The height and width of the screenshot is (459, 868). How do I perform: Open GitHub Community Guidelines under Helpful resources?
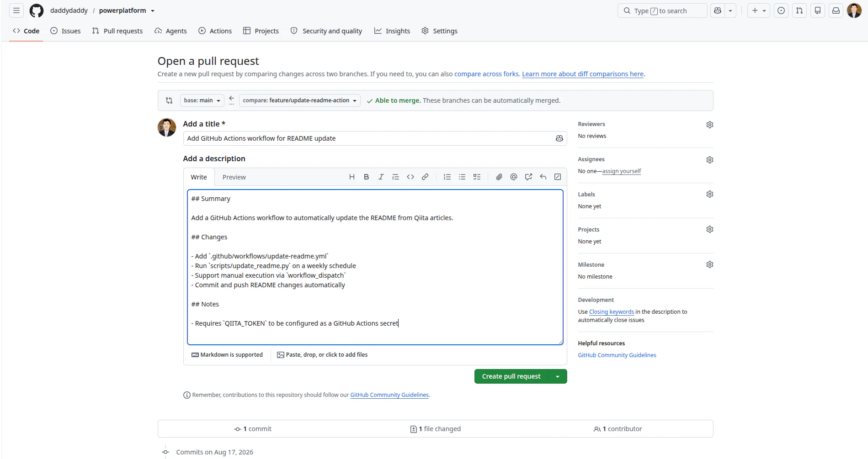coord(617,355)
